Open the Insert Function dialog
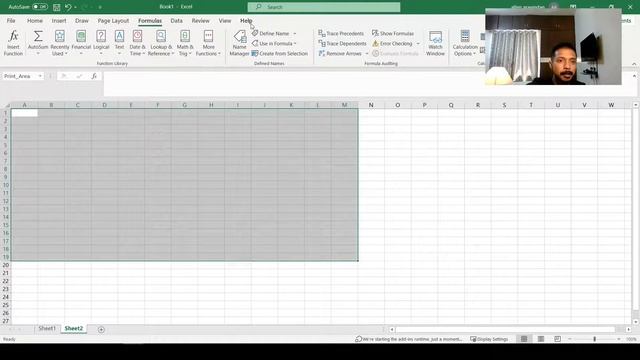 pyautogui.click(x=13, y=43)
